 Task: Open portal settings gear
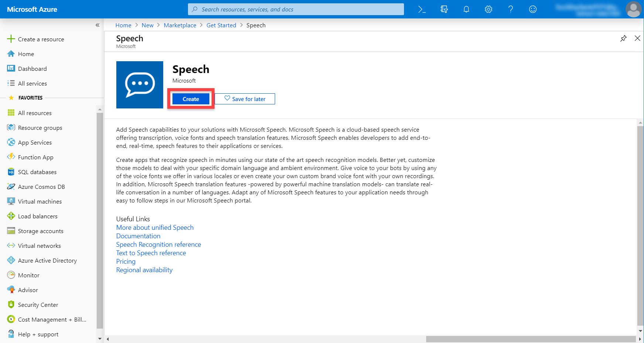point(489,9)
